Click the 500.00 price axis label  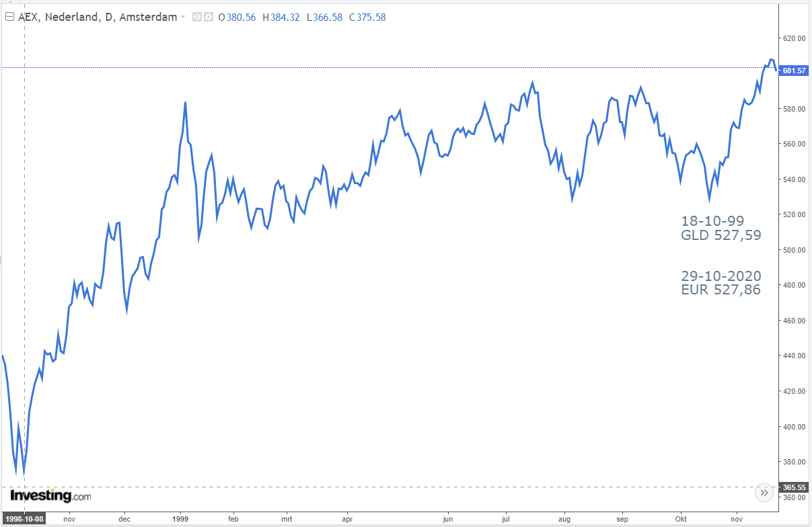coord(795,250)
